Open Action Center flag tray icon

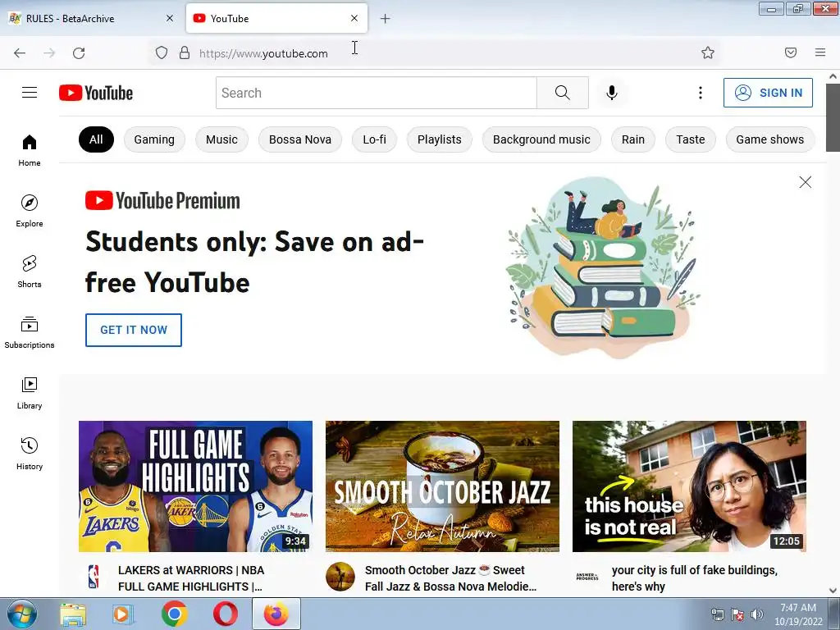click(x=737, y=614)
